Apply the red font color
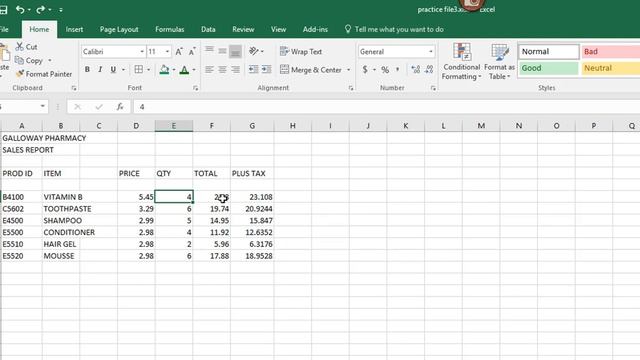This screenshot has height=360, width=640. (184, 70)
